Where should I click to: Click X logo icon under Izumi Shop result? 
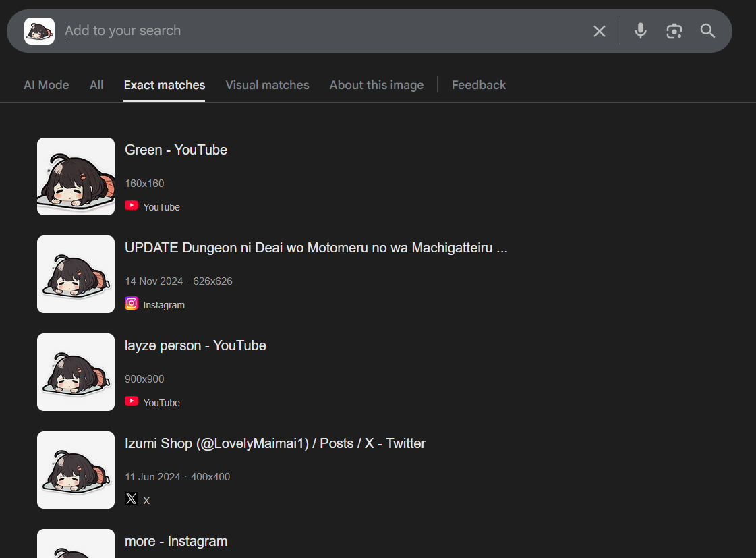coord(131,499)
